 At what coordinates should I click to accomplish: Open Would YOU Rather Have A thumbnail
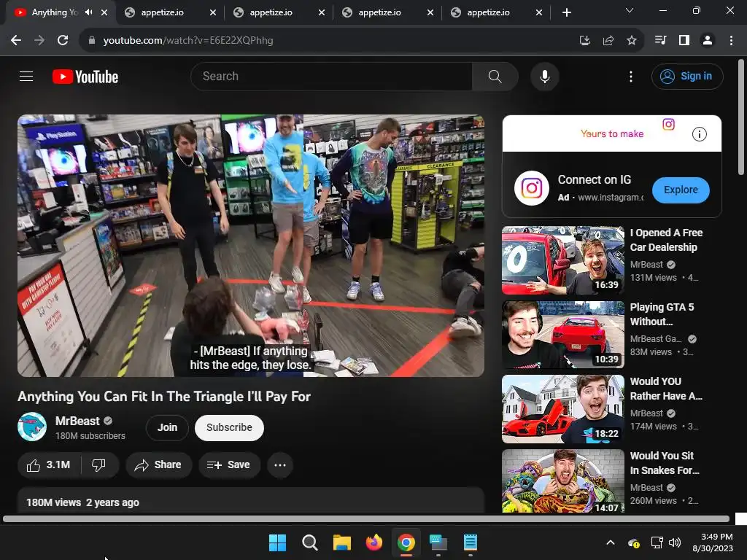pyautogui.click(x=562, y=409)
